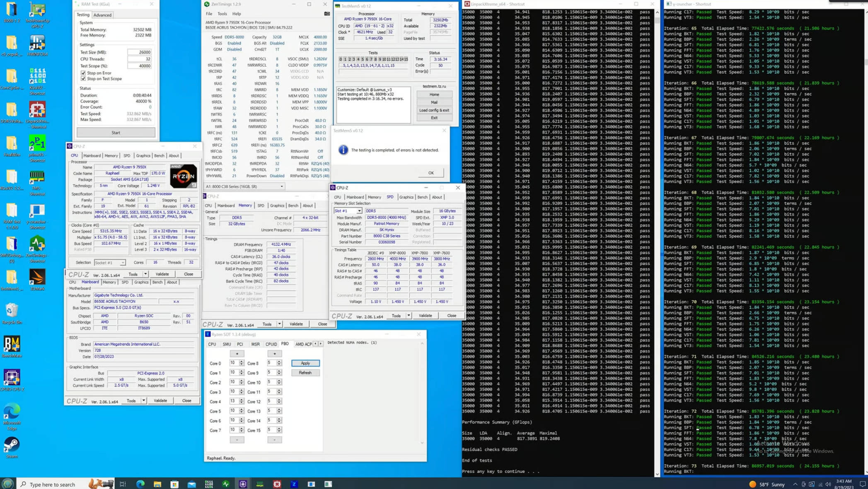Screen dimensions: 868x489
Task: Click the Ryzen SDT log scrollbar down arrow
Action: point(422,443)
